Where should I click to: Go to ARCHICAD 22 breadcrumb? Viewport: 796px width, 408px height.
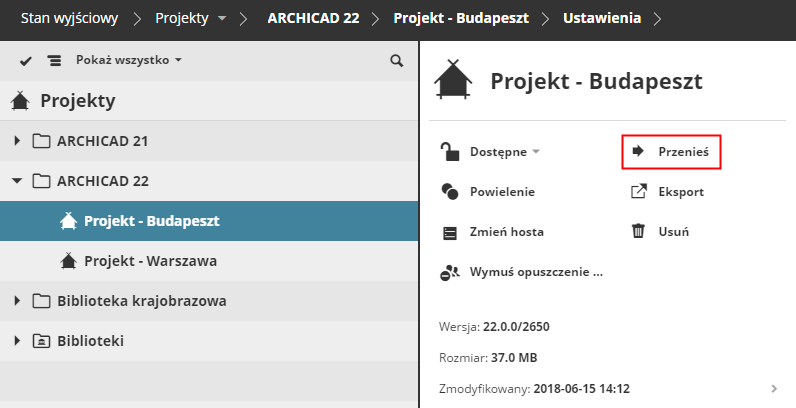(x=313, y=18)
